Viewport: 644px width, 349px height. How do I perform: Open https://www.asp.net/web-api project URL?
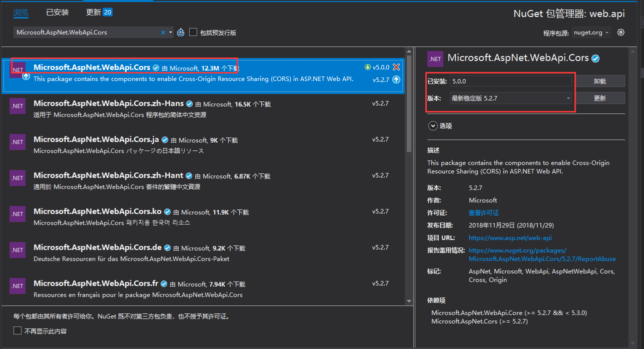pyautogui.click(x=510, y=238)
